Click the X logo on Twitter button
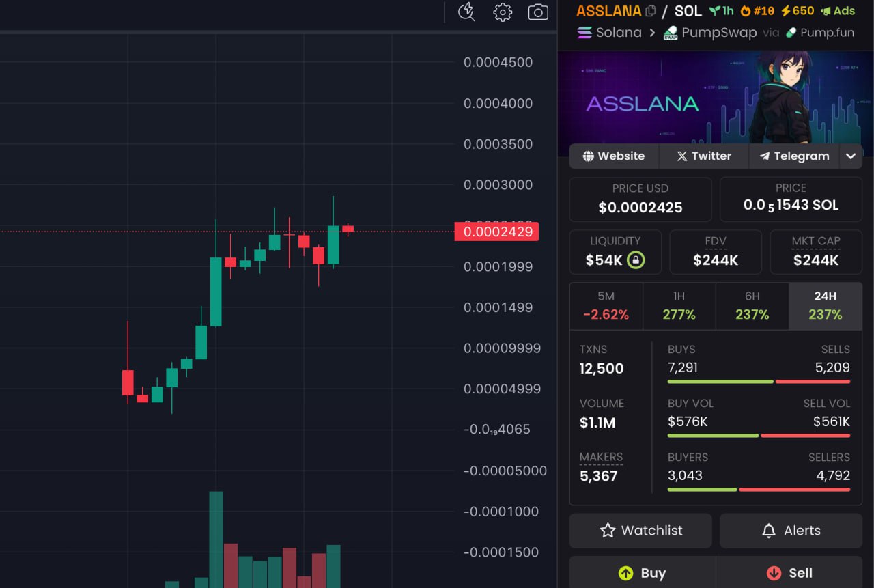 [x=681, y=156]
